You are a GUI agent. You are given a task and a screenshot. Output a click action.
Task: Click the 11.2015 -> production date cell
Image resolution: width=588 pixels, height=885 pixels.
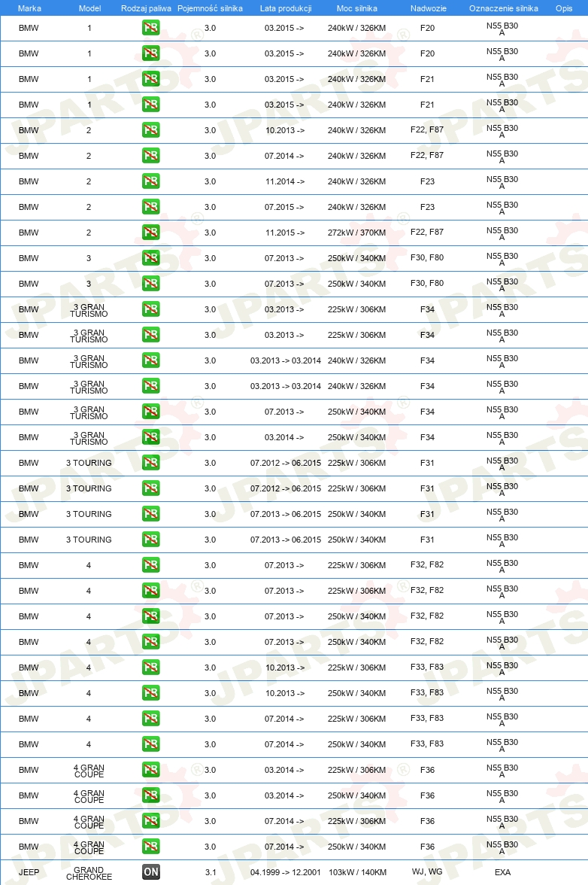[285, 233]
